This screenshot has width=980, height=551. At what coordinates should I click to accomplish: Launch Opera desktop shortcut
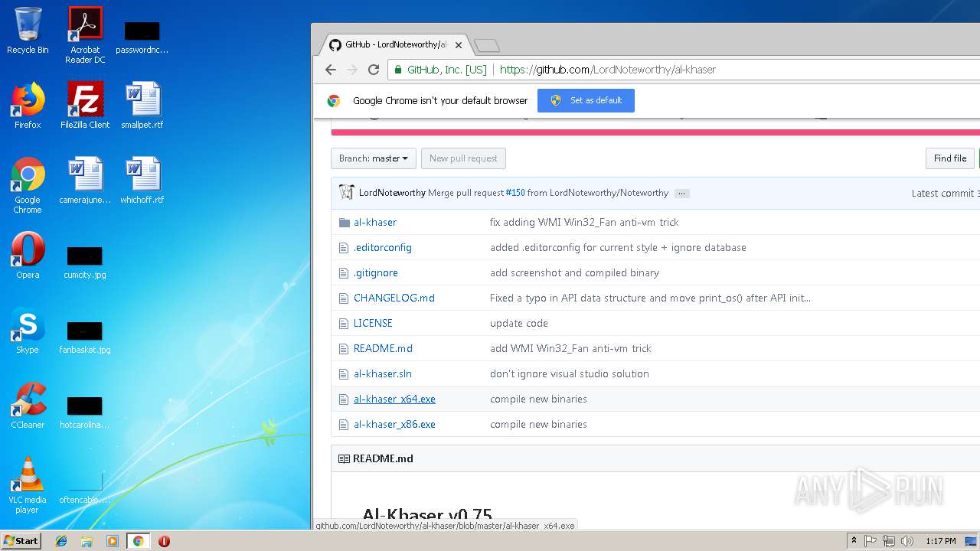(28, 256)
